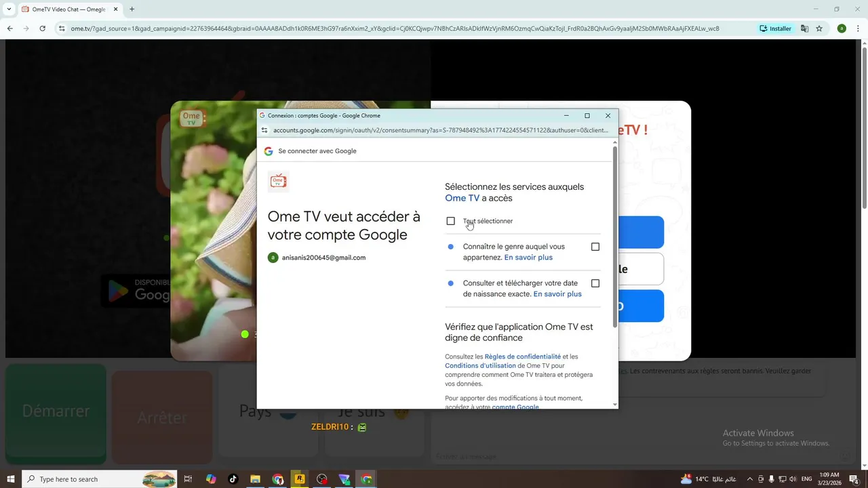Image resolution: width=868 pixels, height=488 pixels.
Task: Maximize the Google sign-in popup window
Action: [x=587, y=115]
